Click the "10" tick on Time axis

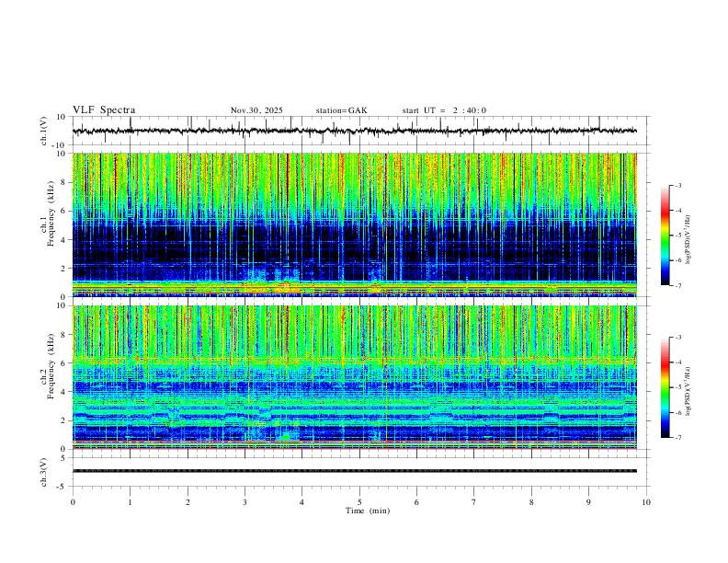tap(646, 502)
